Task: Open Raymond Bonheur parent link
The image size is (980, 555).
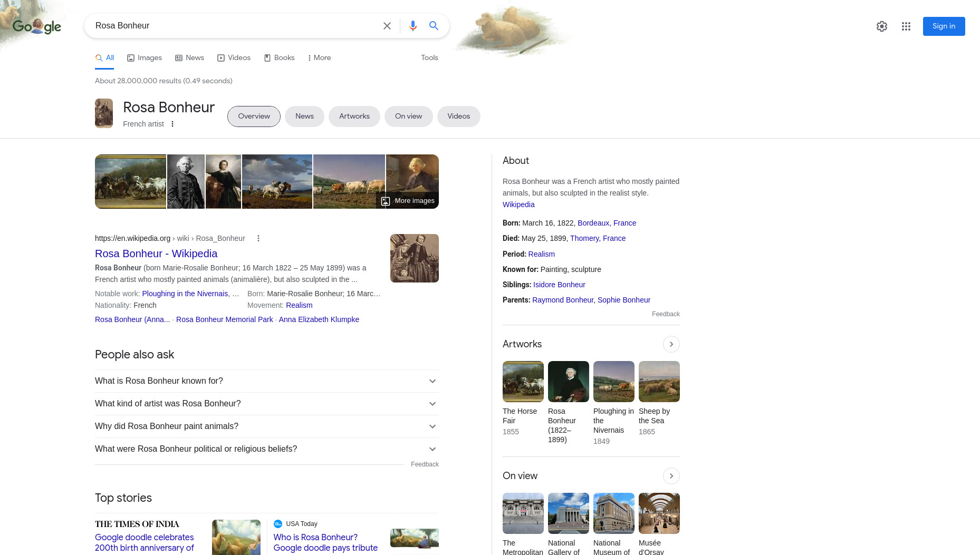Action: (563, 300)
